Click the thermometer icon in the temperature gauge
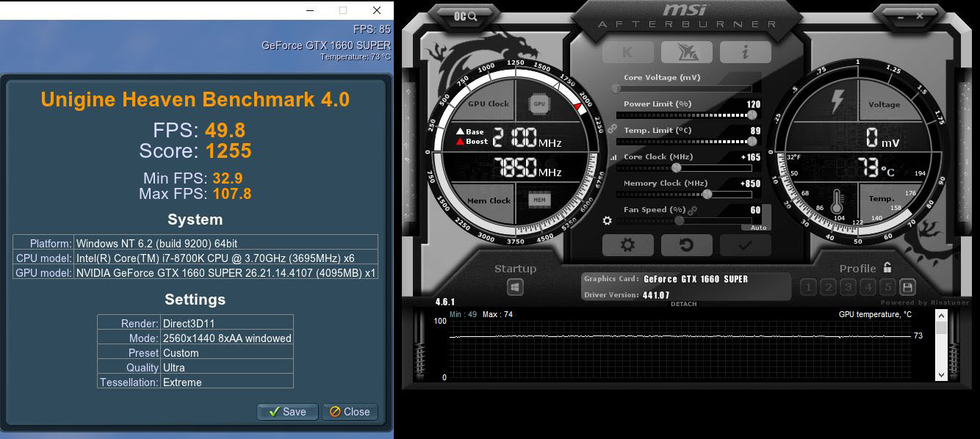The height and width of the screenshot is (439, 980). tap(837, 201)
